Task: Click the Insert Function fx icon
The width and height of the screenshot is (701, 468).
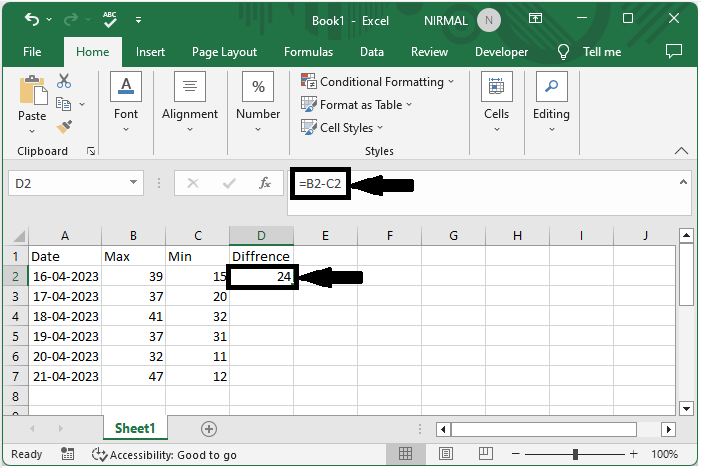Action: coord(265,184)
